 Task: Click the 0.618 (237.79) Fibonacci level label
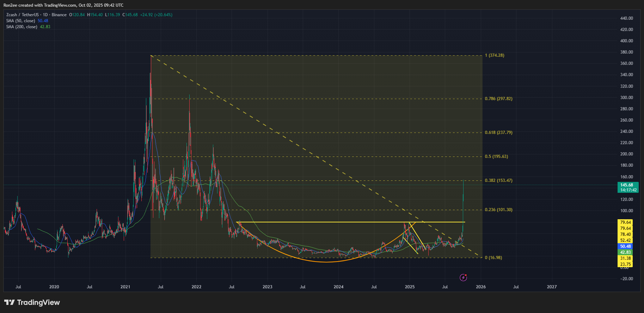click(x=498, y=133)
